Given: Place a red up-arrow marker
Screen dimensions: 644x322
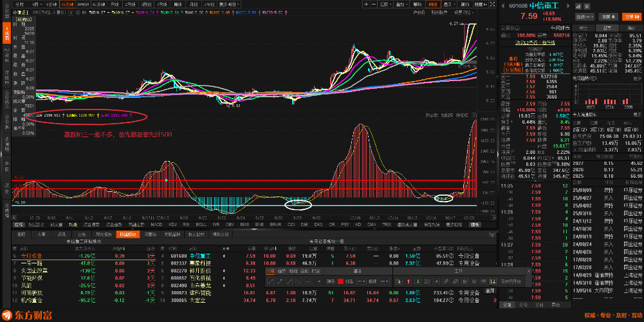Looking at the screenshot, I should [409, 281].
